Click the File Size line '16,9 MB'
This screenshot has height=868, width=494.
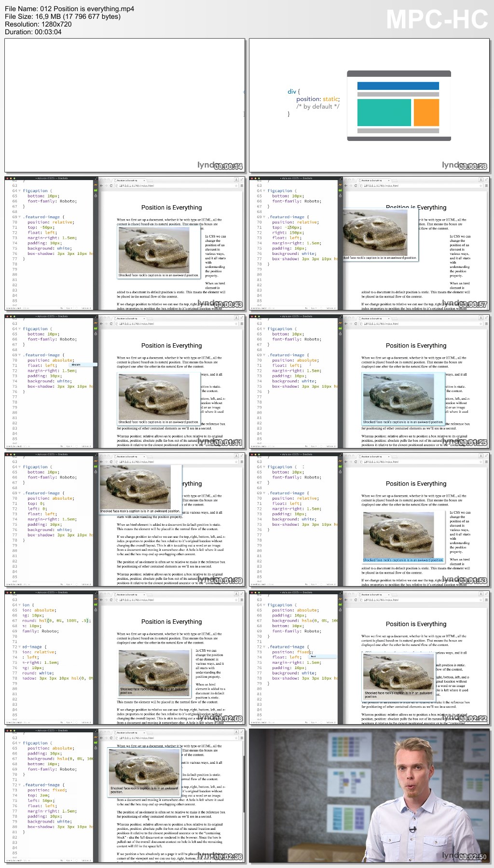point(63,16)
